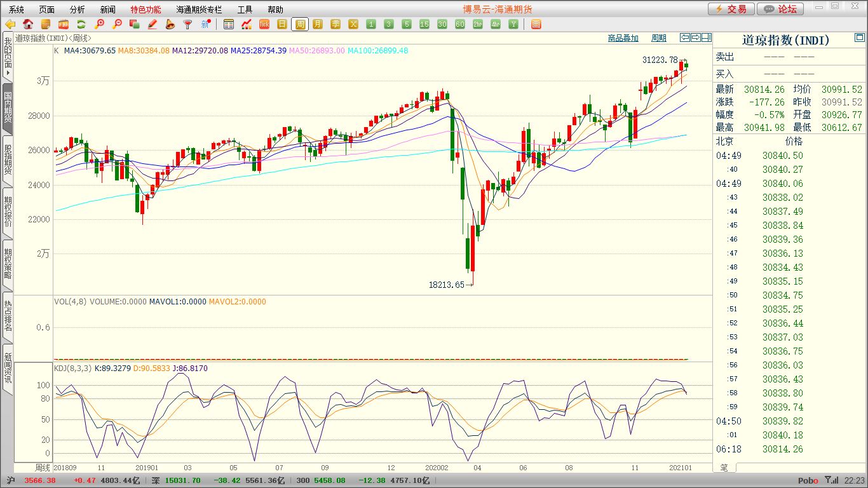Select the 2hr period icon

(478, 24)
